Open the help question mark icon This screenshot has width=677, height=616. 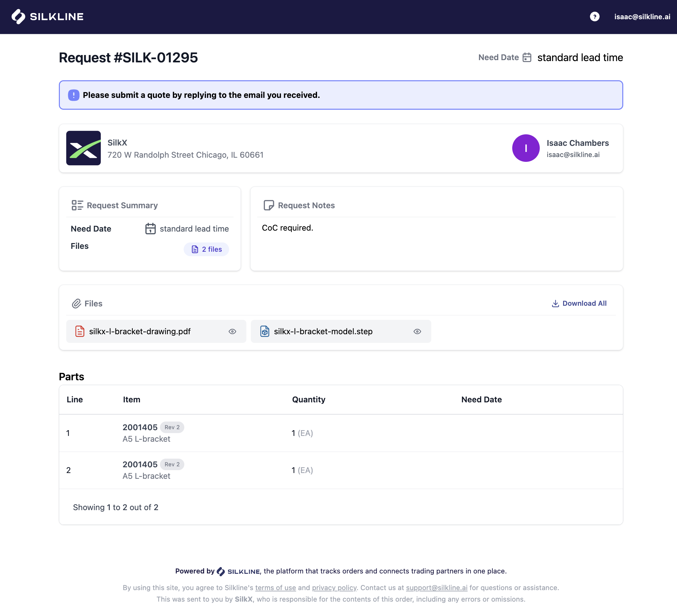coord(594,16)
